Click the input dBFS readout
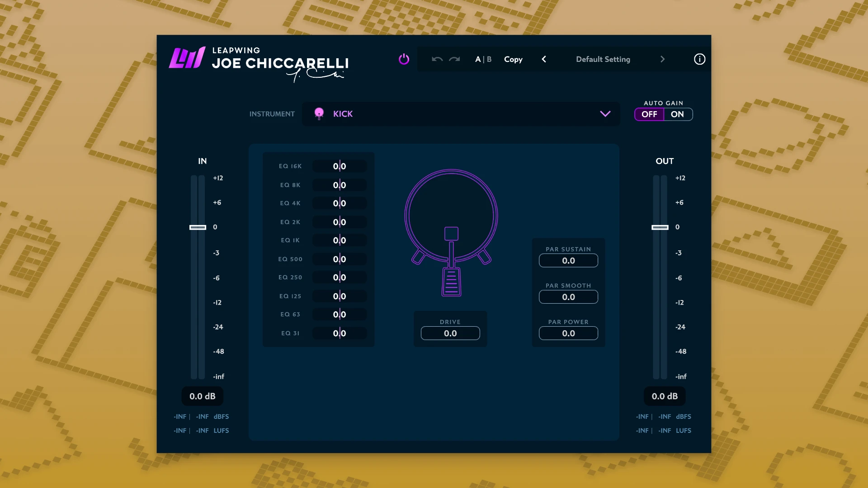This screenshot has height=488, width=868. click(x=201, y=417)
